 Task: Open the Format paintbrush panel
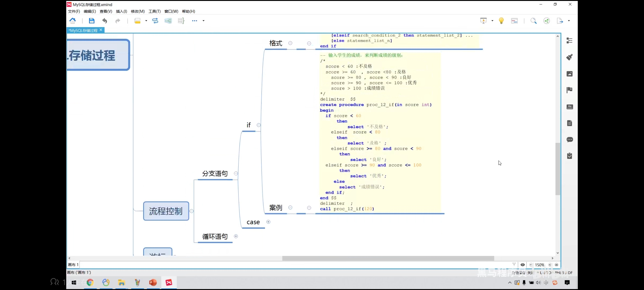point(569,57)
